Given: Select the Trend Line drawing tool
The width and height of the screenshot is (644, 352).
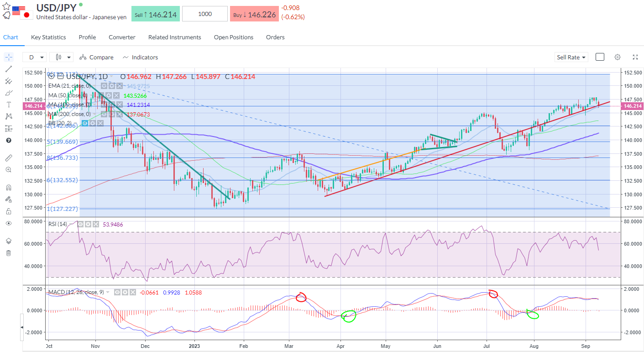Looking at the screenshot, I should tap(8, 69).
